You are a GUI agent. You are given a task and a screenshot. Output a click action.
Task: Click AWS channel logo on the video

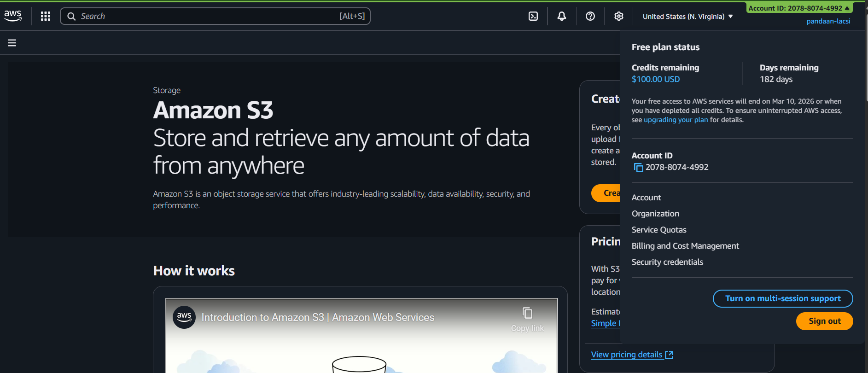(184, 317)
